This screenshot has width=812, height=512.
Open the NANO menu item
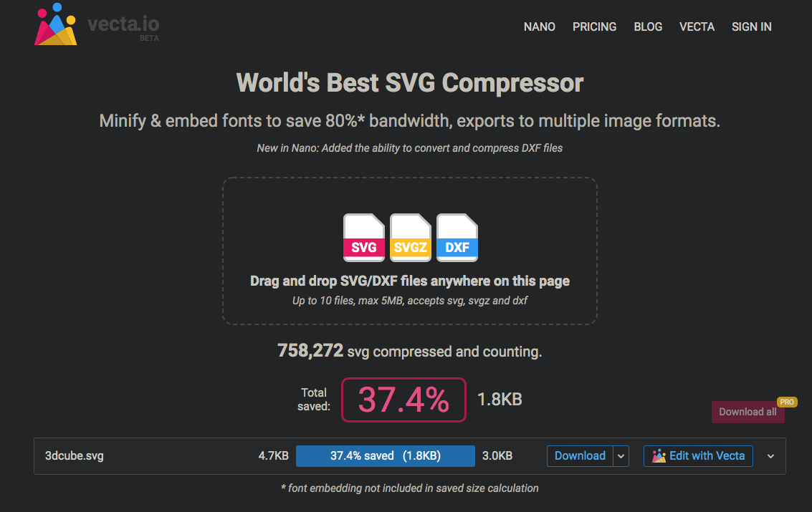539,27
